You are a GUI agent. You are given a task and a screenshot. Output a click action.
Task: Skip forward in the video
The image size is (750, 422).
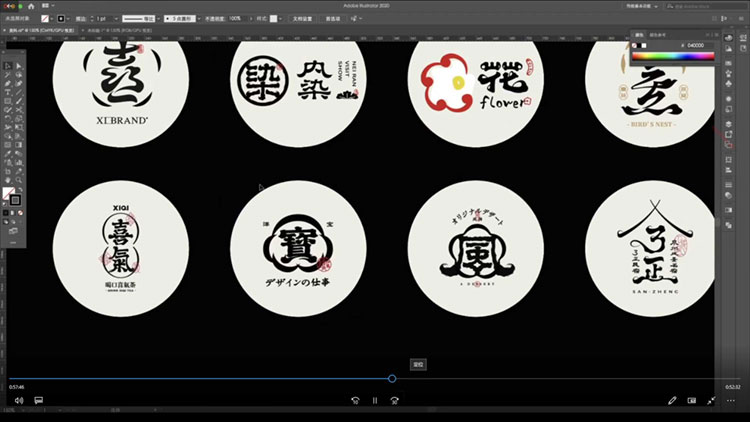(x=395, y=400)
